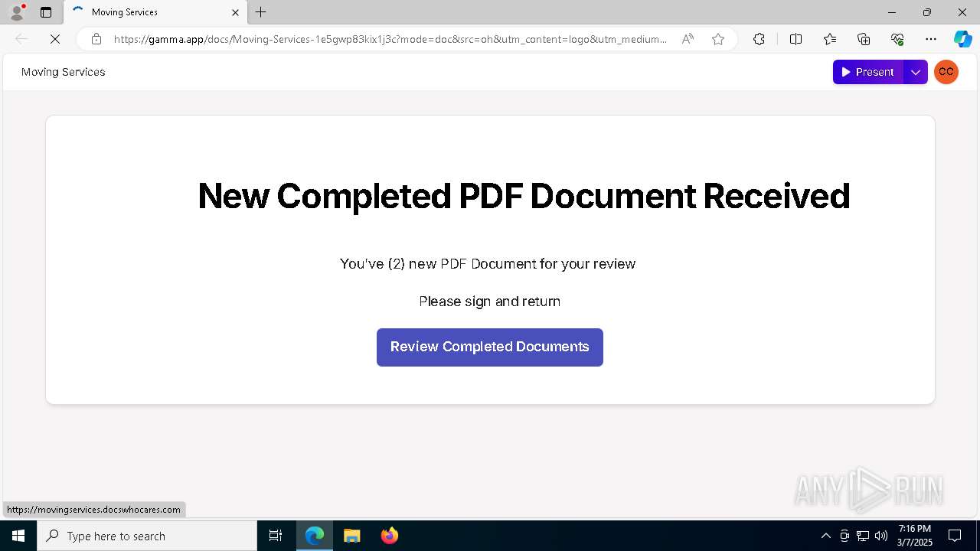The image size is (980, 551).
Task: Click 'Please sign and return' text
Action: tap(490, 302)
